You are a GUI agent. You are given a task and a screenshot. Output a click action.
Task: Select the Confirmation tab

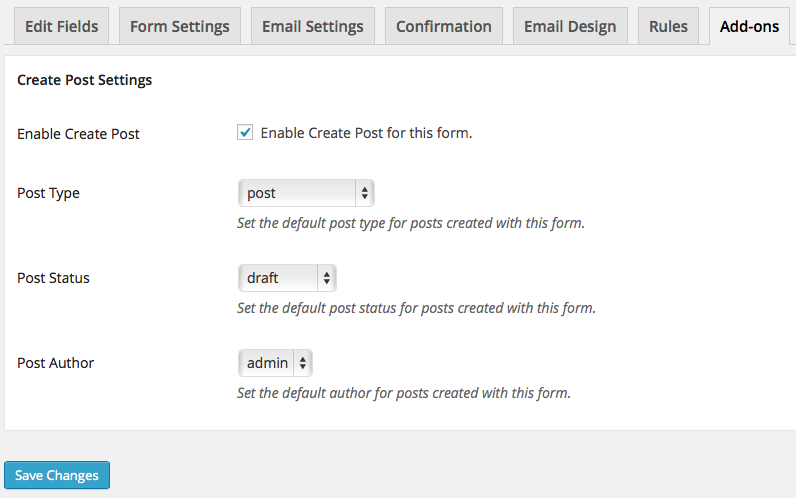pyautogui.click(x=444, y=26)
